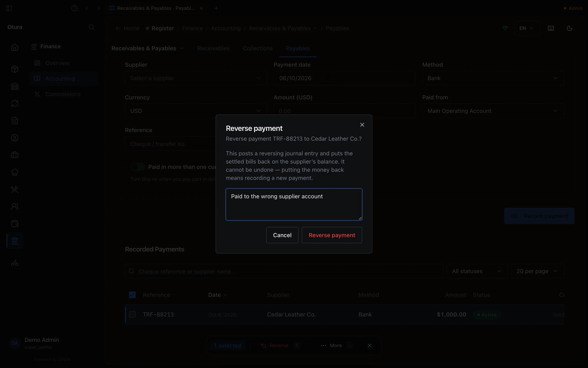Click the Record payment button
Image resolution: width=588 pixels, height=368 pixels.
click(x=539, y=216)
